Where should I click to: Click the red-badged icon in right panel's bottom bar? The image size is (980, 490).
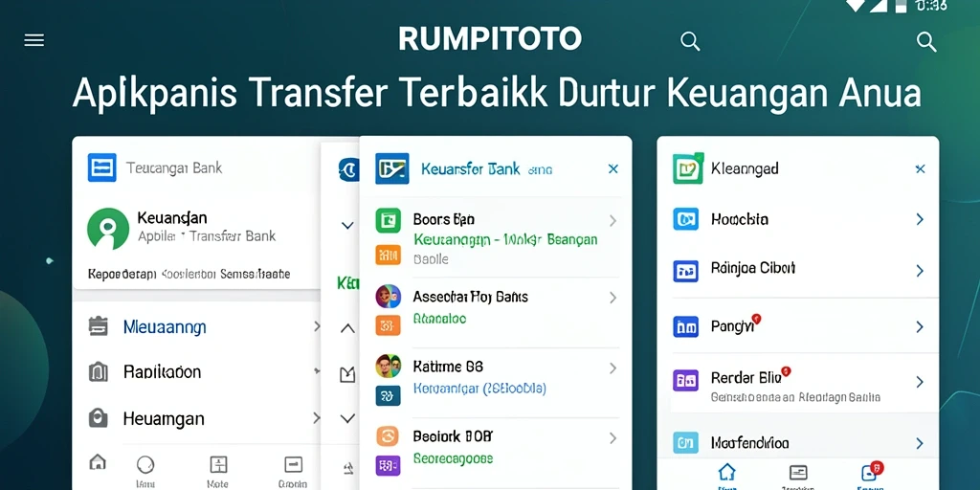871,471
